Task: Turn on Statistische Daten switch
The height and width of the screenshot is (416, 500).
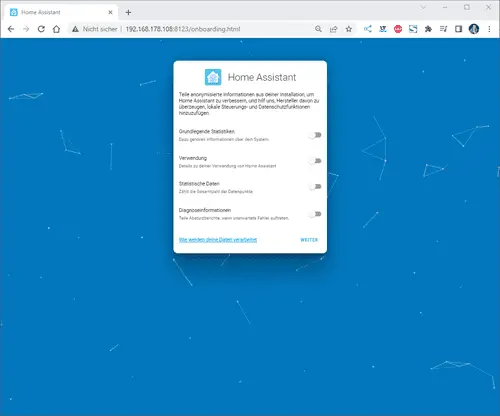Action: (315, 187)
